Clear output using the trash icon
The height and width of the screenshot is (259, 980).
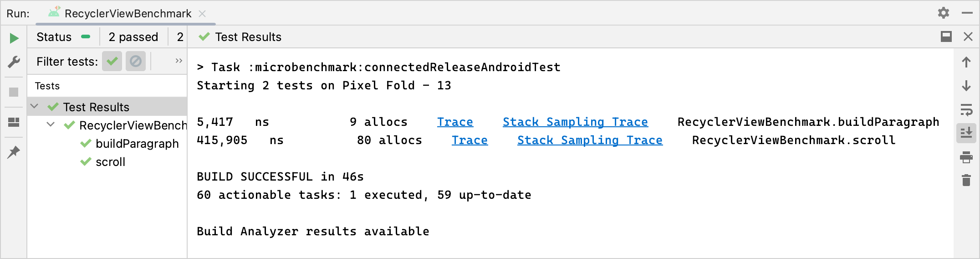[966, 181]
